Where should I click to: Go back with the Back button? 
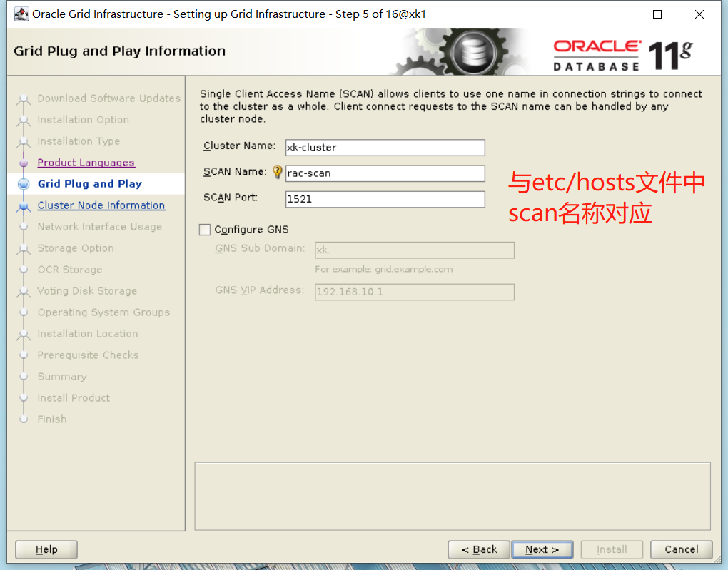click(479, 549)
